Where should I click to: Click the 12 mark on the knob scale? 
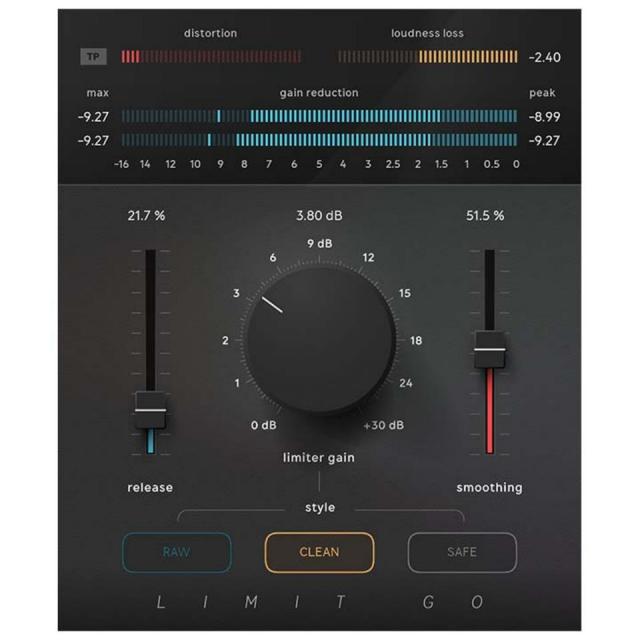pyautogui.click(x=368, y=258)
